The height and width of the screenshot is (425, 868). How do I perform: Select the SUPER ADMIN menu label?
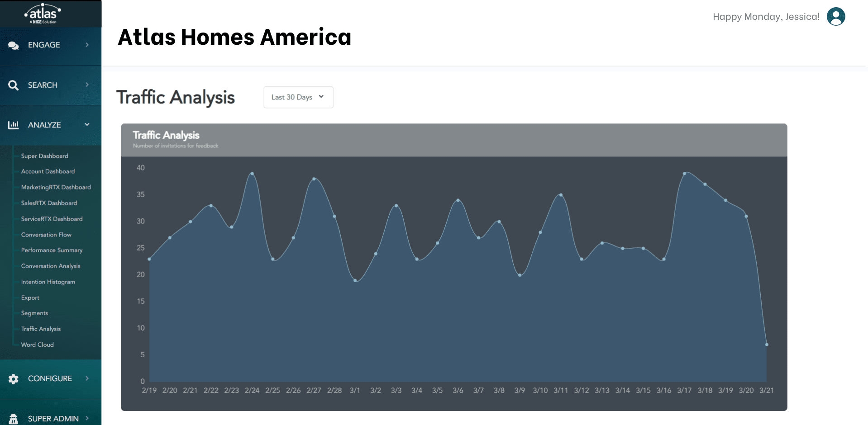coord(53,419)
